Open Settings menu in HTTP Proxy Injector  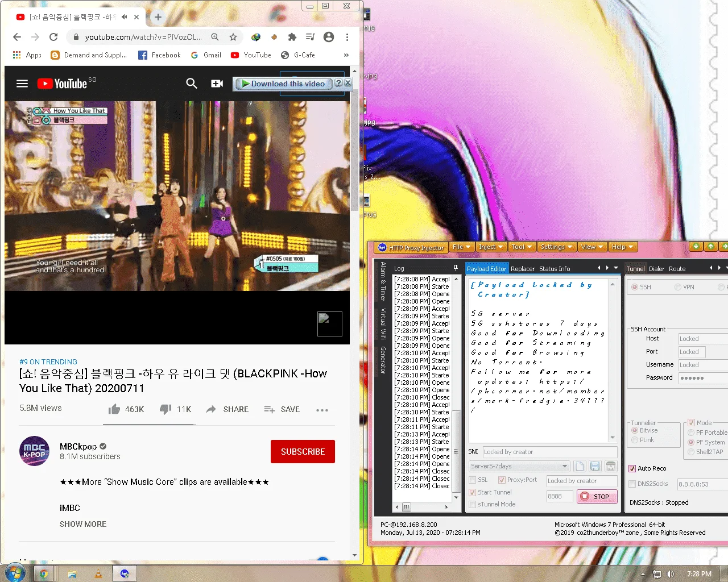pos(556,247)
